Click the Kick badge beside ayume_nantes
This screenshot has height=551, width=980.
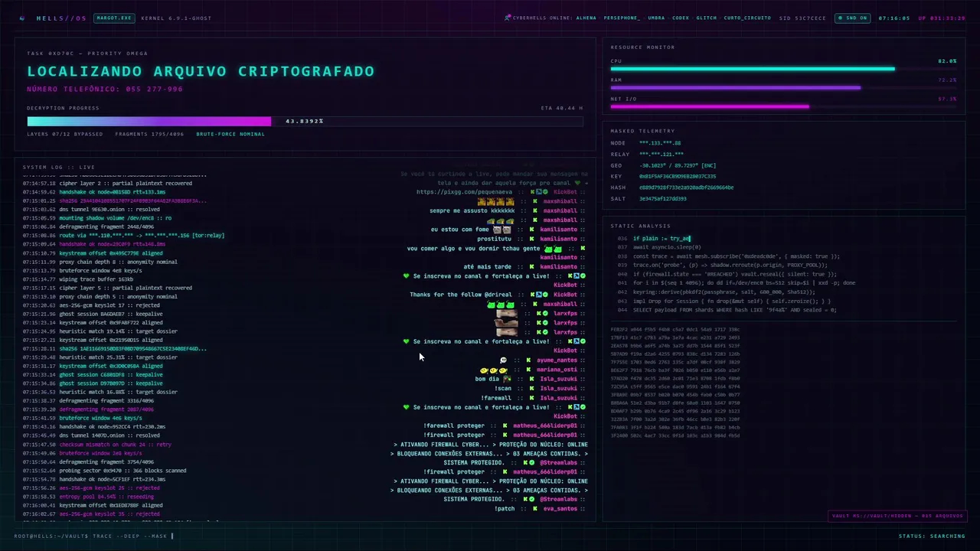529,360
